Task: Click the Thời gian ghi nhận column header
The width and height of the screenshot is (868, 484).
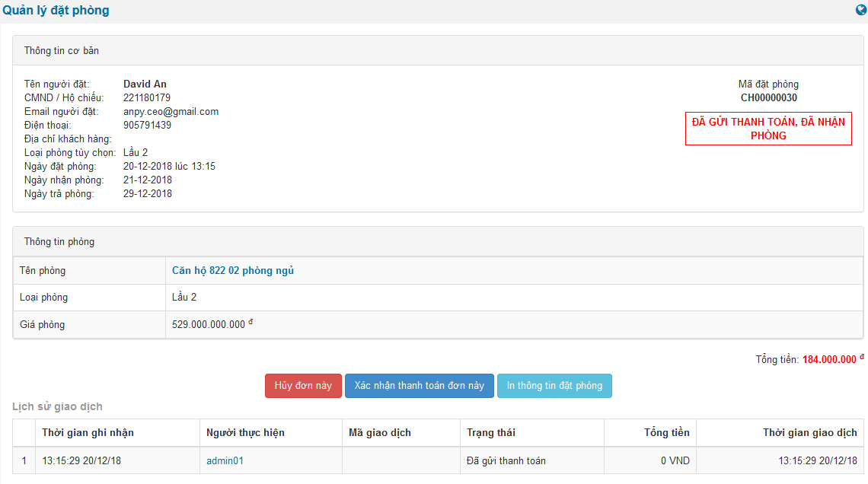Action: 88,432
